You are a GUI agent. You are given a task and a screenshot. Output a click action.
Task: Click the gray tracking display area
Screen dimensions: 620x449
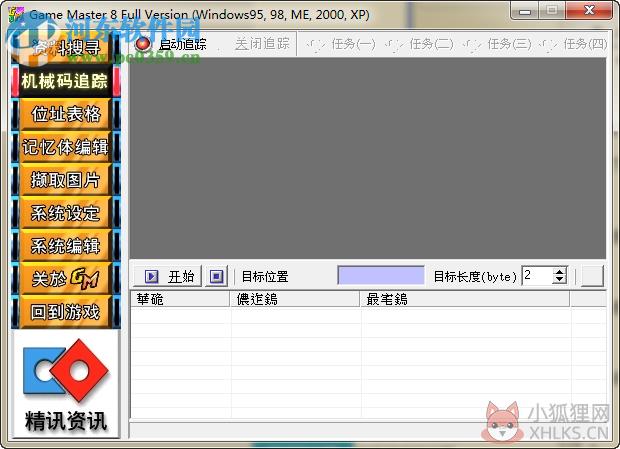[x=368, y=158]
